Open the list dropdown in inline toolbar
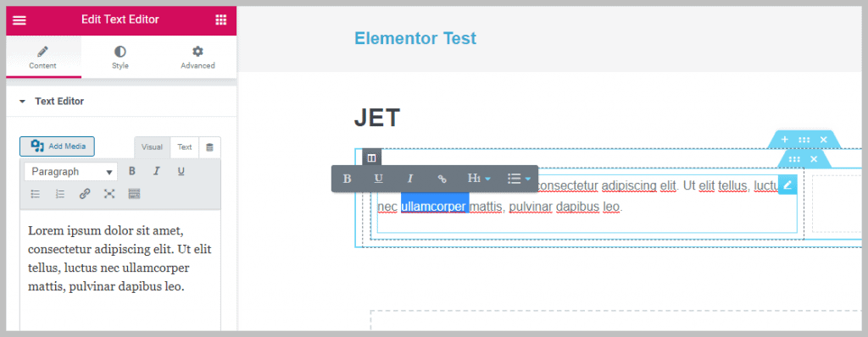Image resolution: width=868 pixels, height=337 pixels. [520, 178]
